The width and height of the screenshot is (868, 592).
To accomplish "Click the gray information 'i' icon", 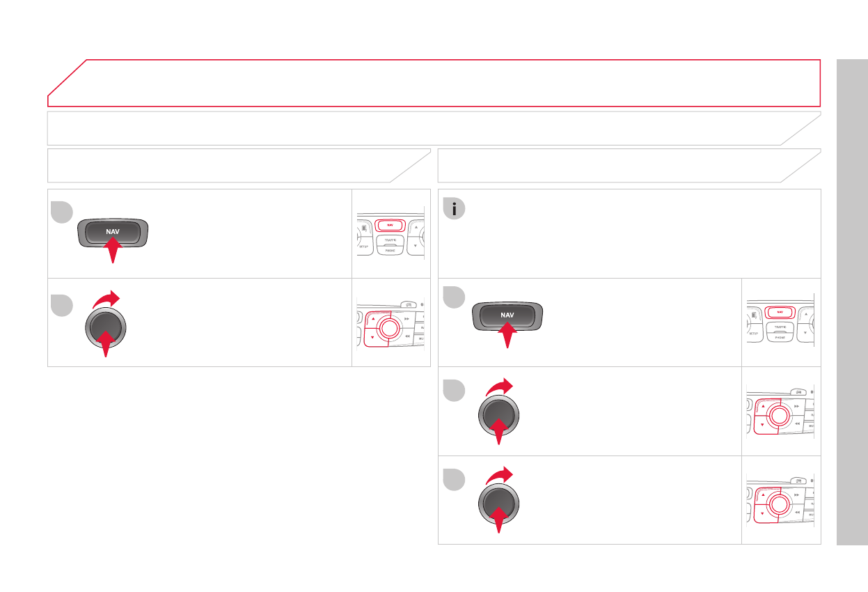I will point(455,210).
